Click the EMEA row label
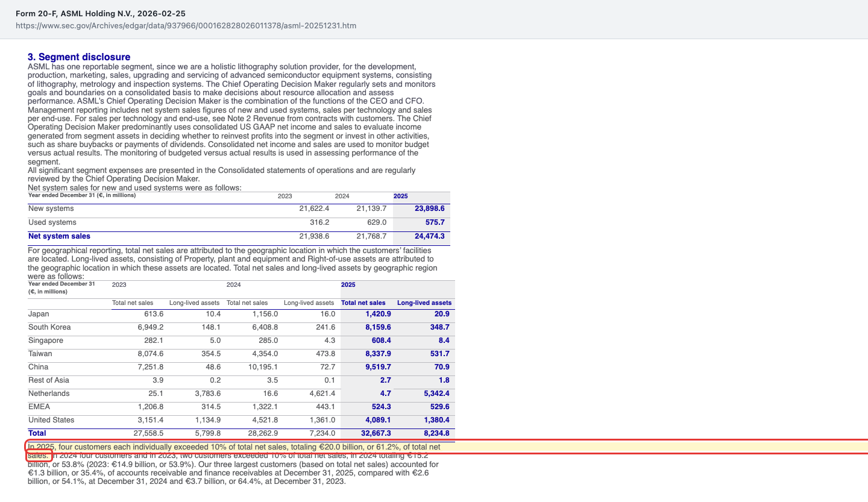Viewport: 868px width, 502px height. [x=39, y=407]
